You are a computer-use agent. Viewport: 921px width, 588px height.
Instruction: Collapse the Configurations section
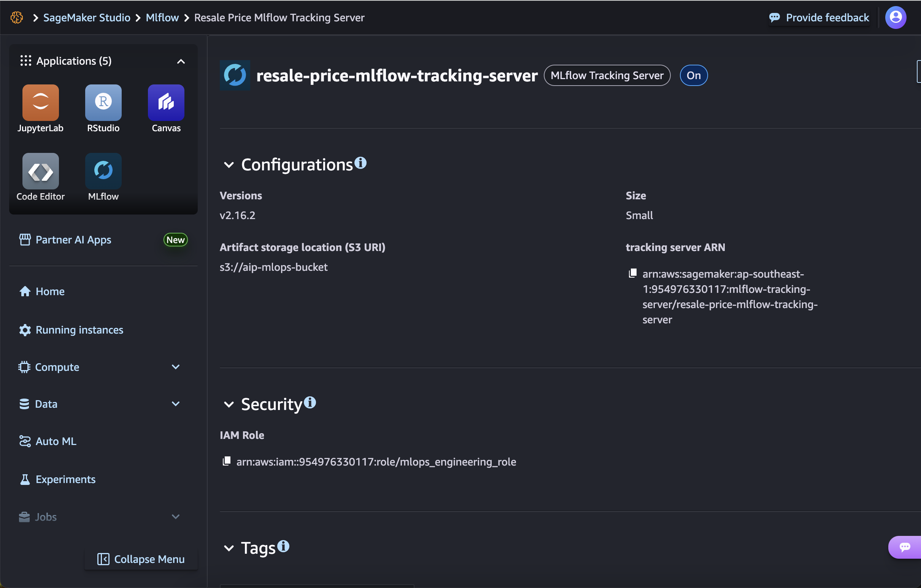pyautogui.click(x=229, y=165)
